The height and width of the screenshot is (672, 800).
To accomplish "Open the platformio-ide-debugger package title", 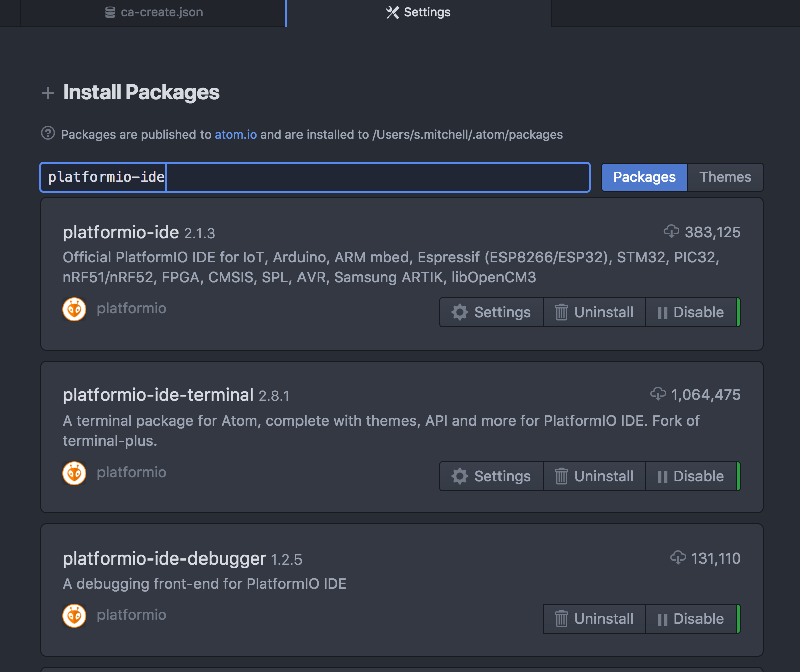I will 164,558.
